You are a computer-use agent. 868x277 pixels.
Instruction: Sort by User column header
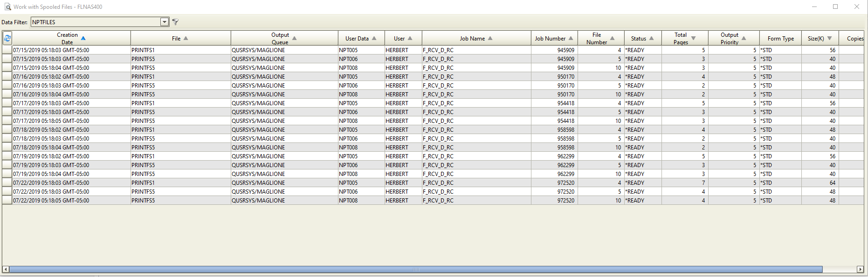tap(403, 38)
